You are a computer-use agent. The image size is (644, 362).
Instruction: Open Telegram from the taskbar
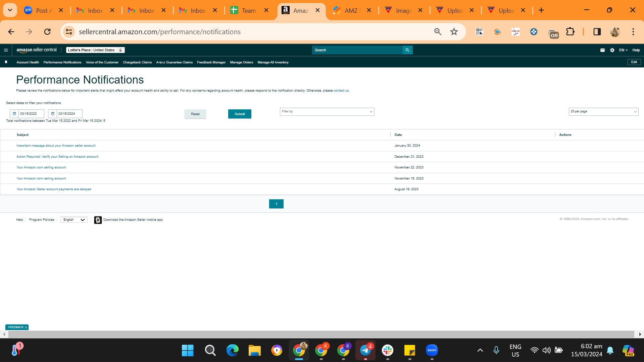pos(365,350)
